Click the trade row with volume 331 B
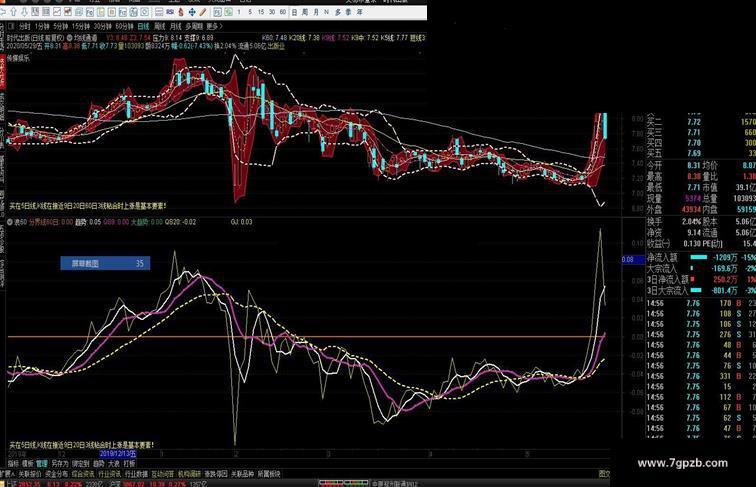This screenshot has height=487, width=756. click(701, 376)
